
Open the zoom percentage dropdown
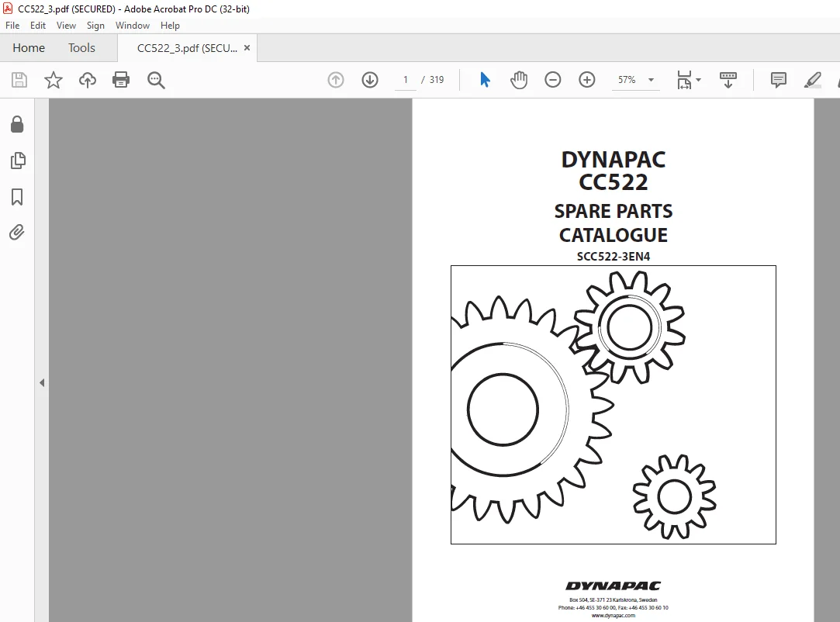[651, 80]
